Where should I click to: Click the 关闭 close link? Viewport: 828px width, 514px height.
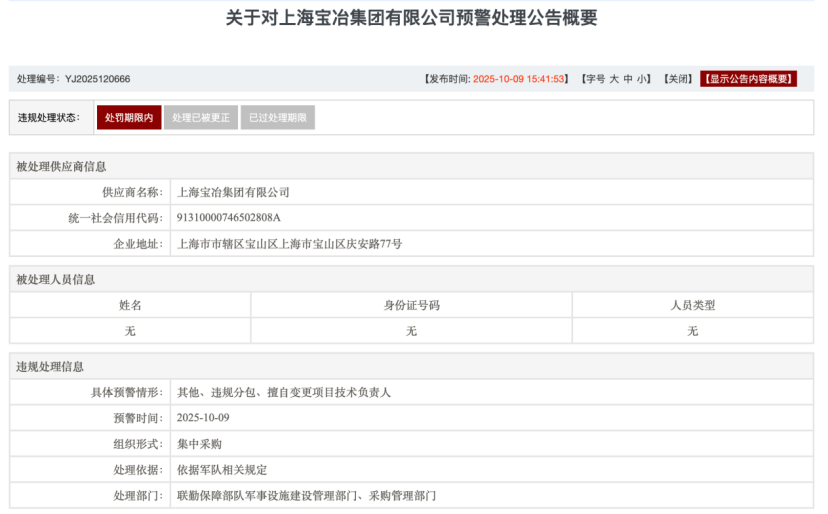click(678, 79)
